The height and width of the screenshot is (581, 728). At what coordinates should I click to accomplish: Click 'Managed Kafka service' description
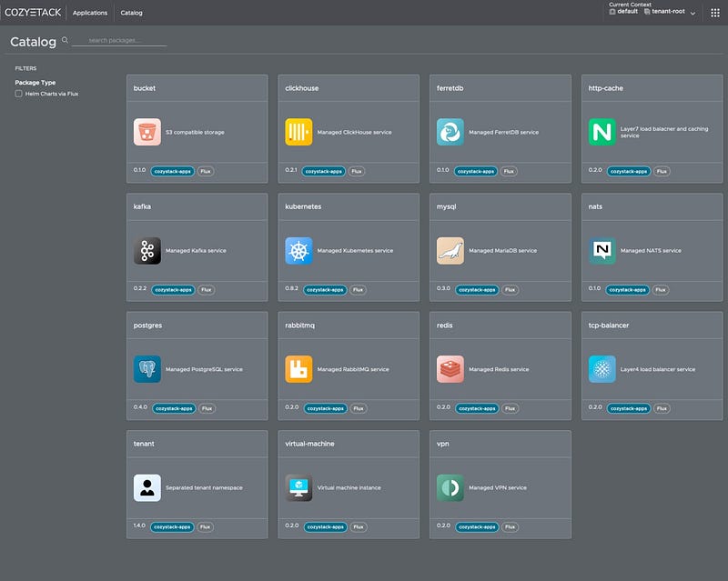click(x=196, y=251)
